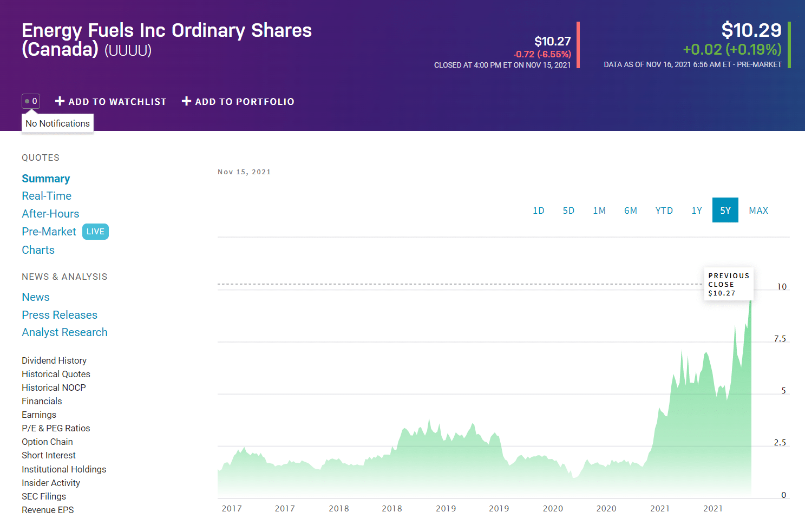Click the No Notifications popup
Viewport: 805px width, 532px height.
(57, 123)
